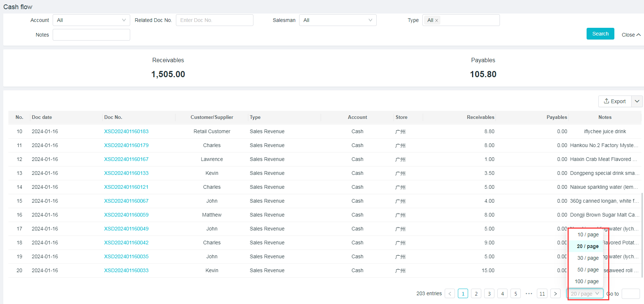
Task: Jump to page 11
Action: (x=542, y=294)
